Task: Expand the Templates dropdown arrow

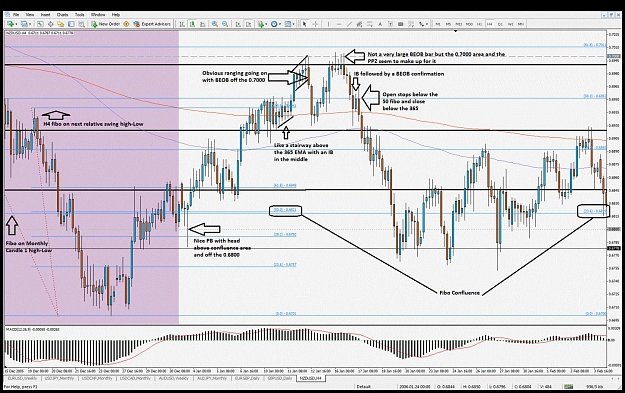Action: pyautogui.click(x=293, y=24)
